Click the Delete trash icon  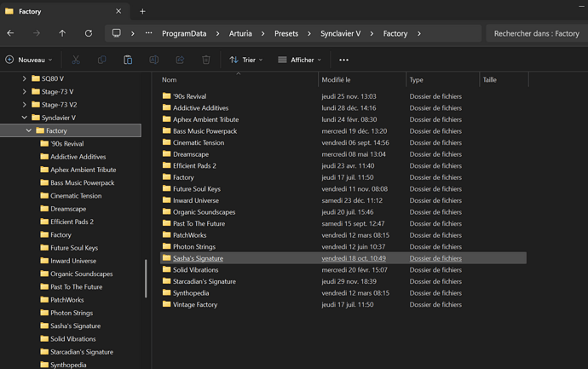pyautogui.click(x=206, y=60)
